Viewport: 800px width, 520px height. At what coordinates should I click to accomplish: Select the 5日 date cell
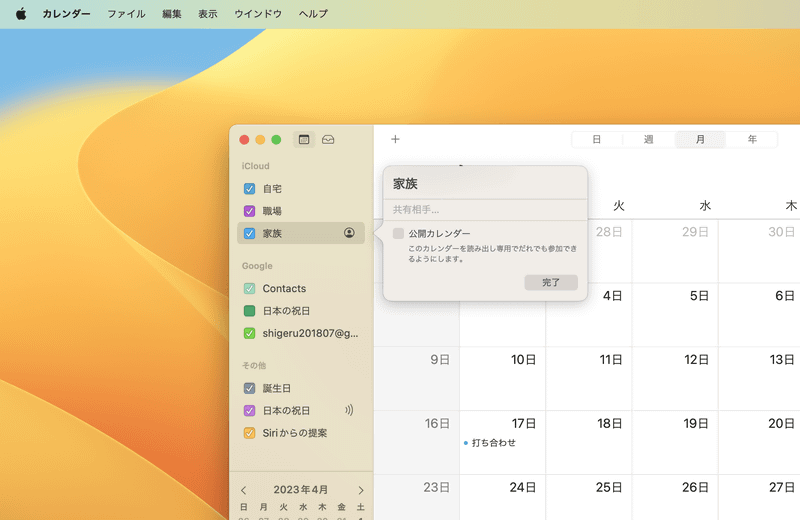(675, 315)
